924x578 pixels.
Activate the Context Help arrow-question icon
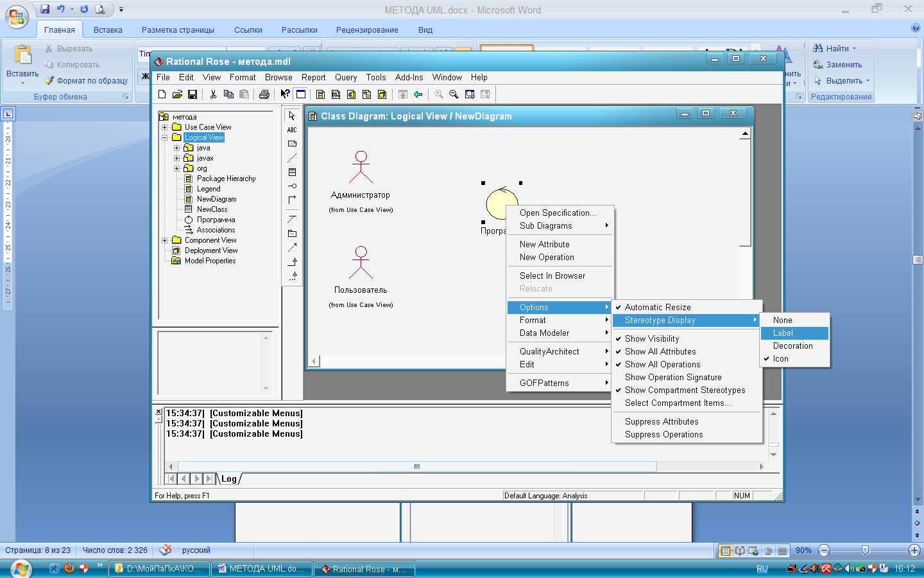[286, 94]
